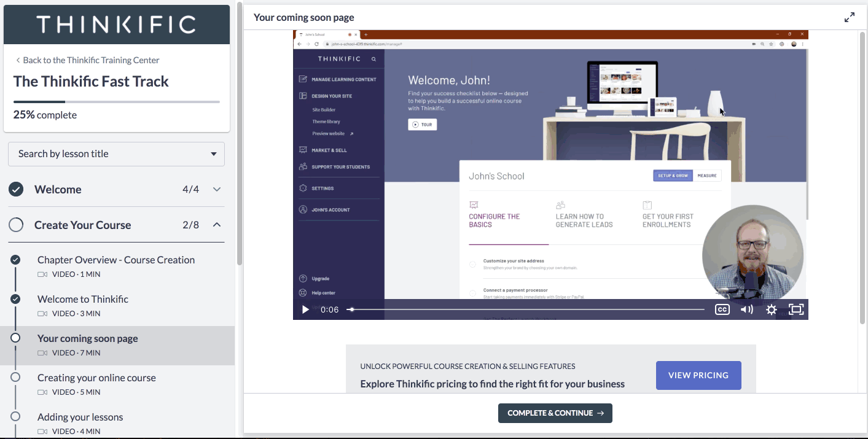Screen dimensions: 868x439
Task: Click Creating your online course status circle
Action: point(15,377)
